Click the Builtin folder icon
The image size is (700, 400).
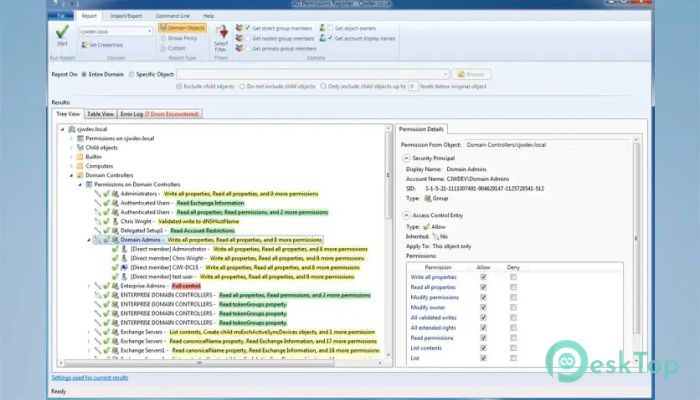point(80,157)
